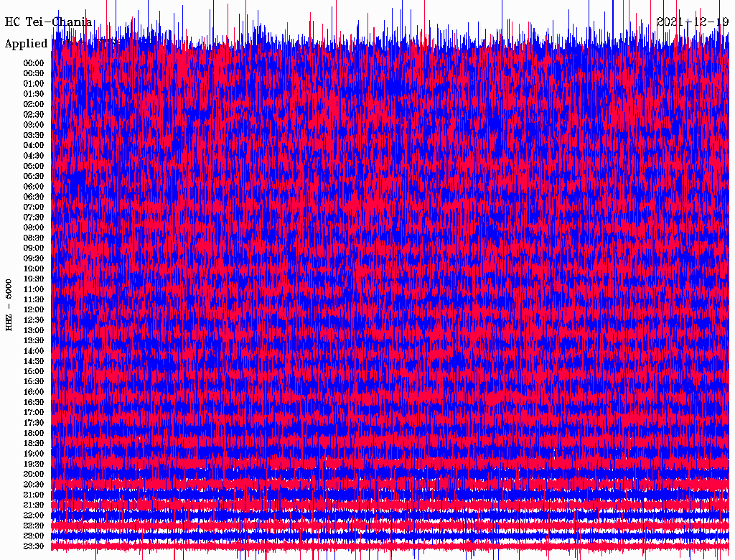This screenshot has height=560, width=735.
Task: Select the 19:00 time row label
Action: 34,454
